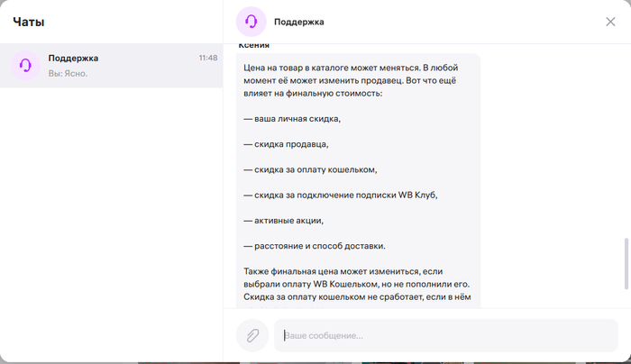This screenshot has height=364, width=631.
Task: Click the line "— скидка за оплату кошельком,"
Action: pos(310,168)
